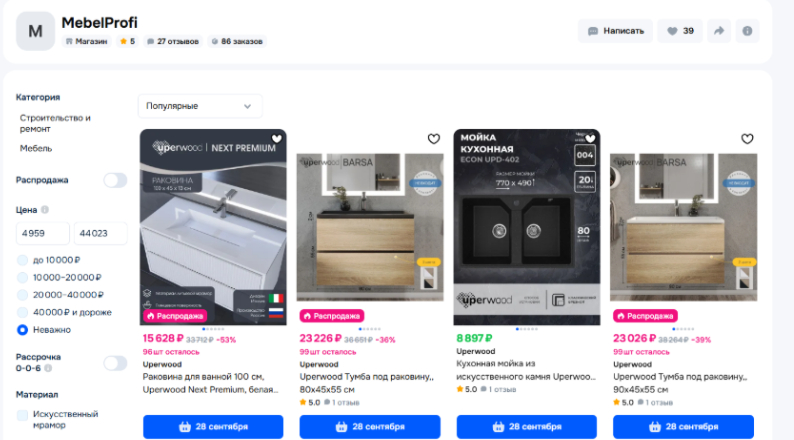The width and height of the screenshot is (794, 440).
Task: Open category Строительство и ремонт
Action: point(55,123)
